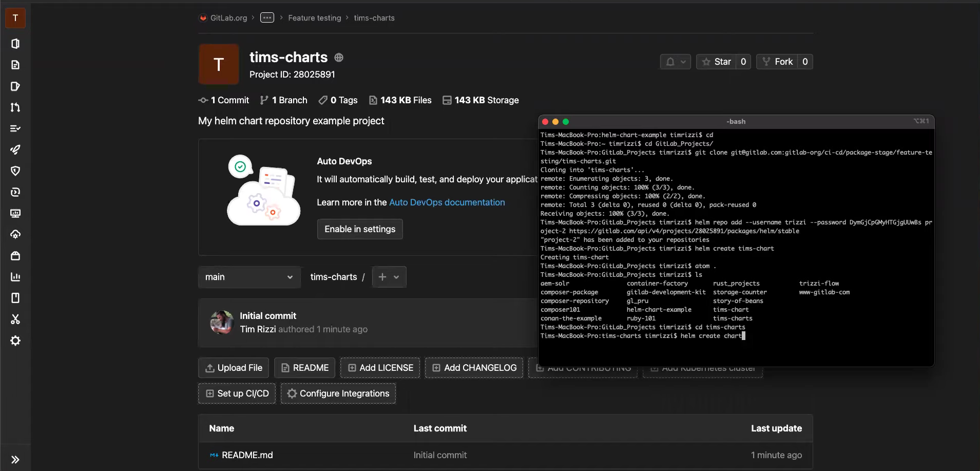Open Monitor sidebar icon
Image resolution: width=980 pixels, height=471 pixels.
pyautogui.click(x=15, y=213)
